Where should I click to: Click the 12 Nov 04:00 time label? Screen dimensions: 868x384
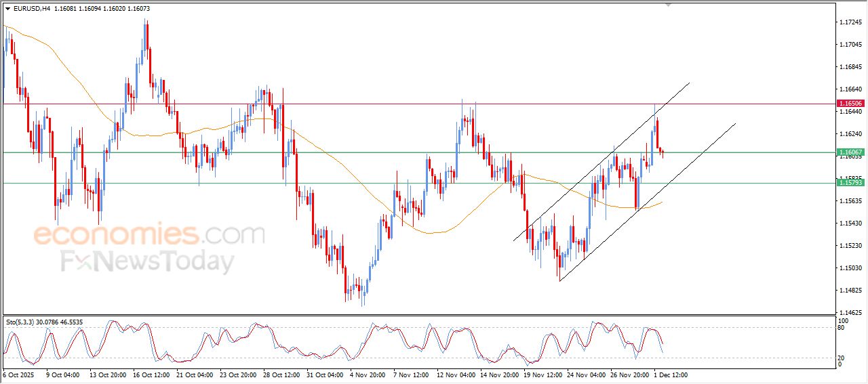click(455, 375)
